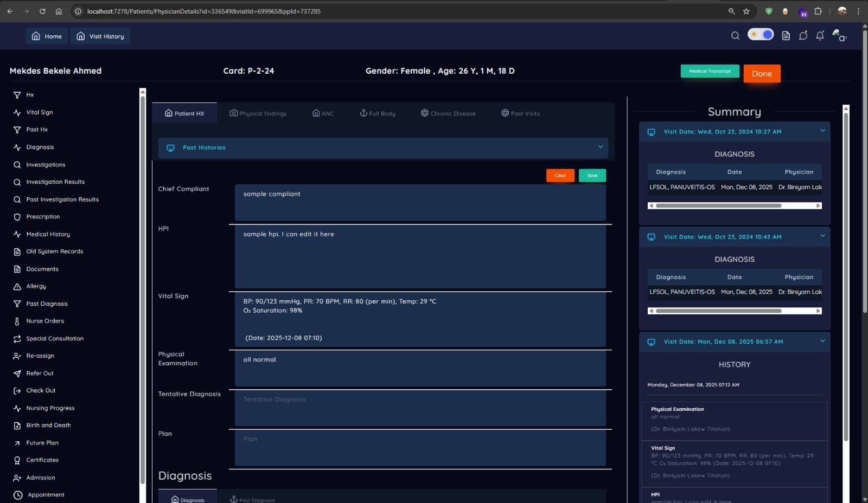868x503 pixels.
Task: Open the chat messages icon
Action: (803, 36)
